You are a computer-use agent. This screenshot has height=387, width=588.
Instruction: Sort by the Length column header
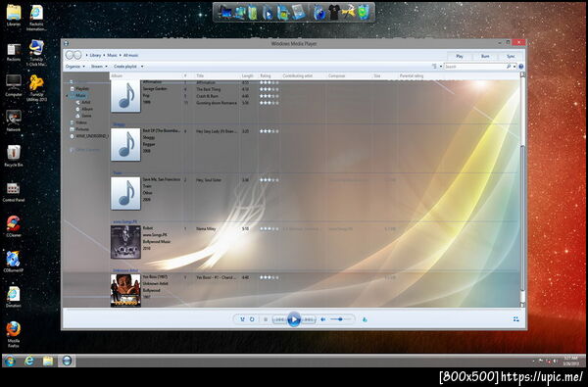click(x=248, y=76)
